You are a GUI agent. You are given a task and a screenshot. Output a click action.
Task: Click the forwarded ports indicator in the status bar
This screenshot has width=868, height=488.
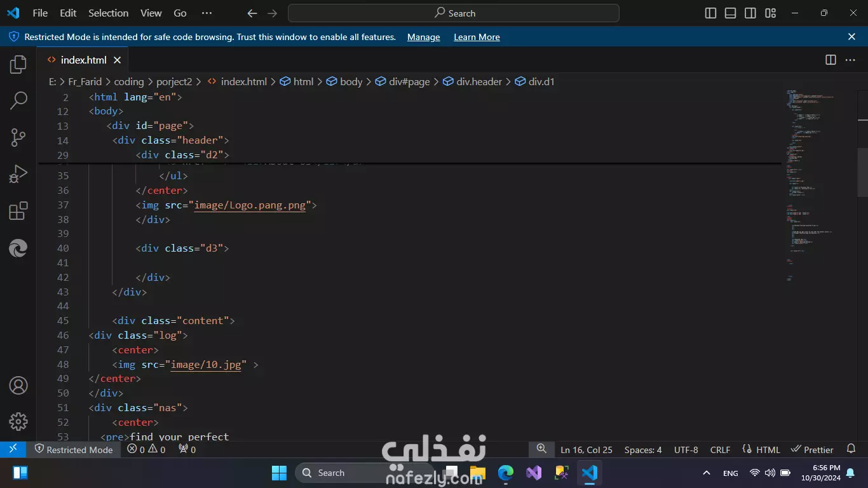[187, 449]
